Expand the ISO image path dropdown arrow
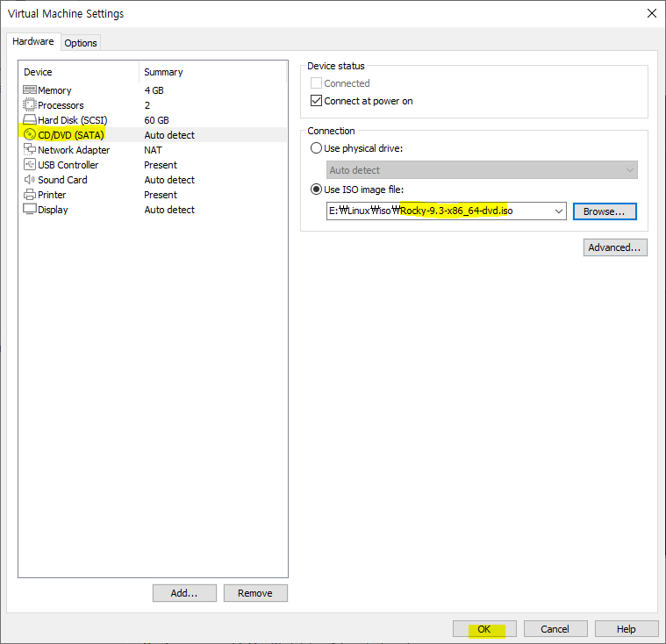 coord(559,211)
